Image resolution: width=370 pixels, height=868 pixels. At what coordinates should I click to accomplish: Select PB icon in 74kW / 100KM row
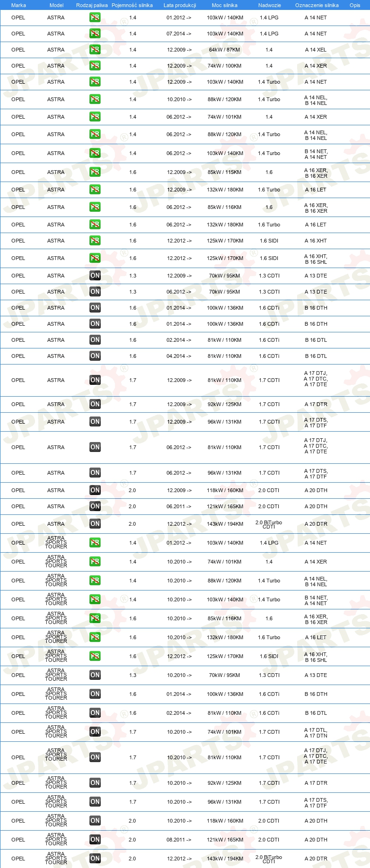click(95, 66)
